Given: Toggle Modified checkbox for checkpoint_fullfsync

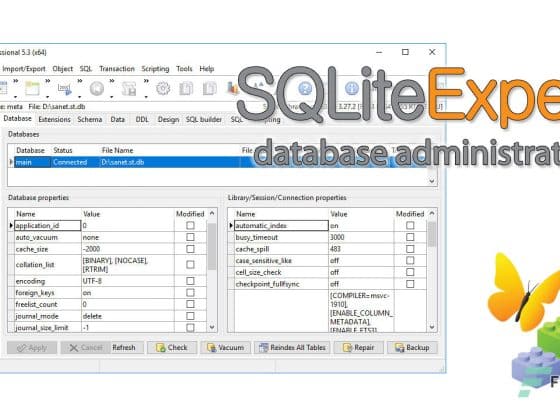Looking at the screenshot, I should [x=410, y=284].
